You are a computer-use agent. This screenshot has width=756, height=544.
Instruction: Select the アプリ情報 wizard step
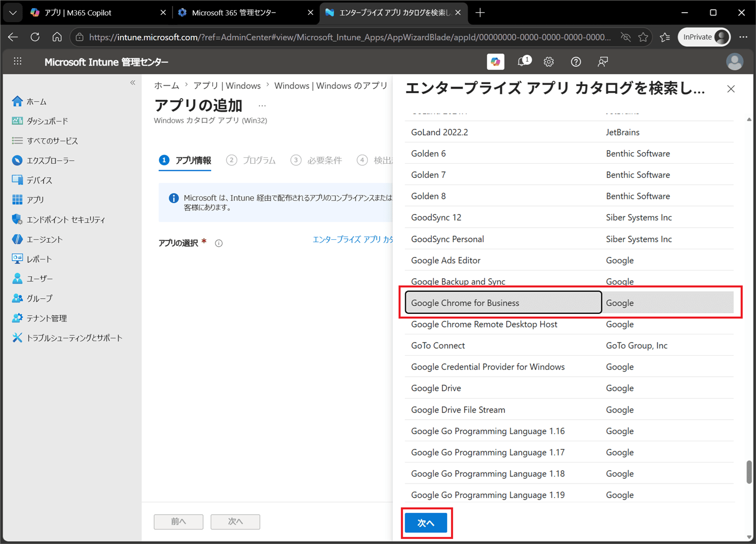(x=185, y=160)
